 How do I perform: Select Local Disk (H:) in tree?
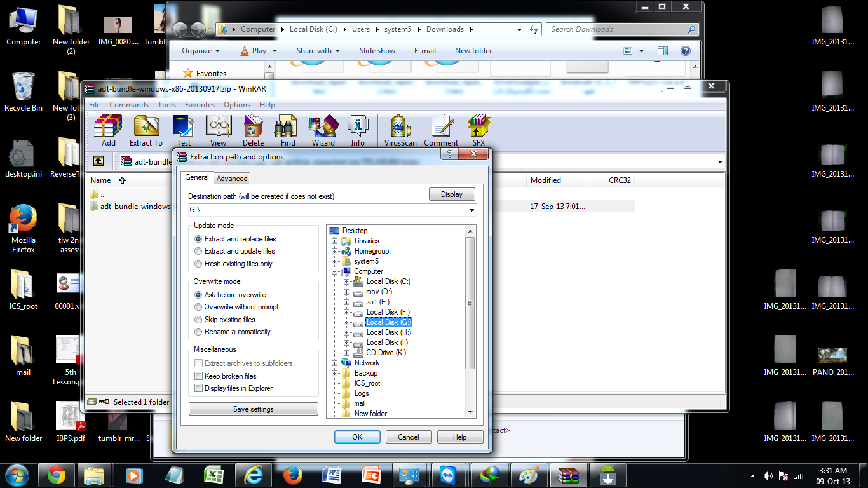[x=389, y=332]
